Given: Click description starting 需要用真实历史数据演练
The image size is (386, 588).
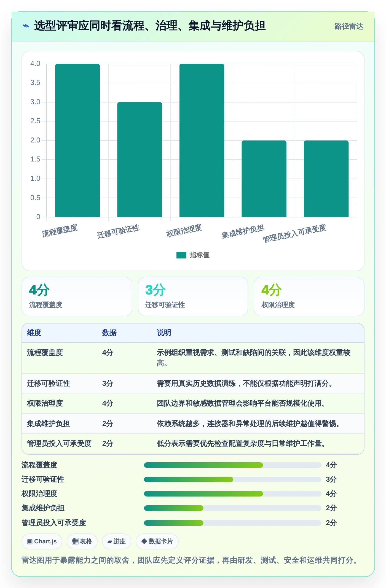Looking at the screenshot, I should coord(245,384).
